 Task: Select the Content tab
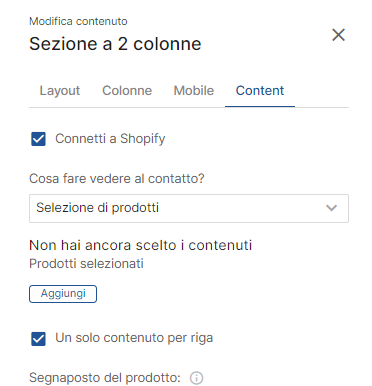point(260,91)
